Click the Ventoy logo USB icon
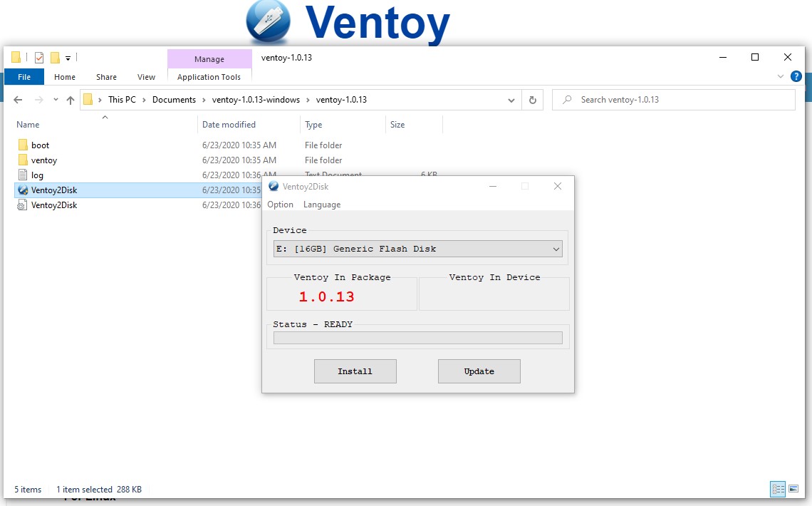The width and height of the screenshot is (812, 506). [269, 22]
